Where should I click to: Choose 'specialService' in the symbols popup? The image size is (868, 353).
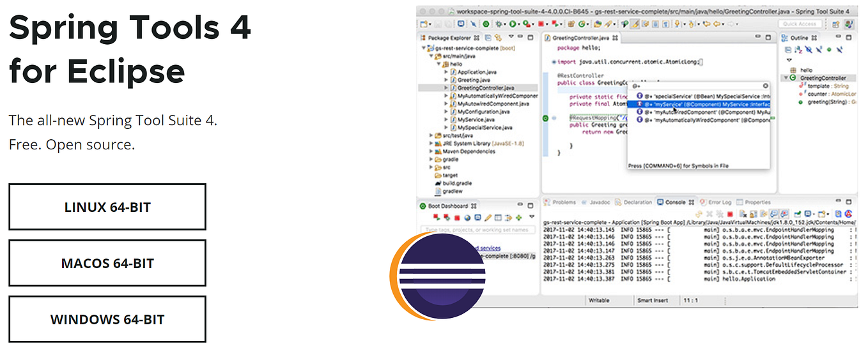pos(699,96)
